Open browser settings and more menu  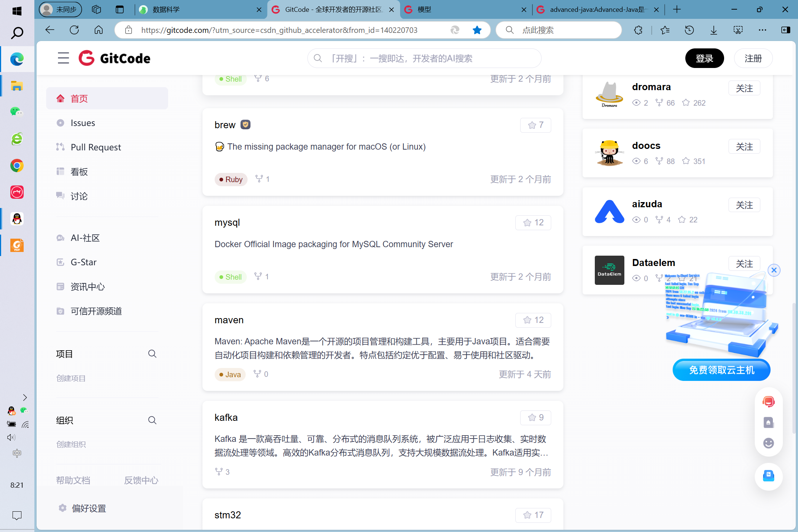point(762,30)
